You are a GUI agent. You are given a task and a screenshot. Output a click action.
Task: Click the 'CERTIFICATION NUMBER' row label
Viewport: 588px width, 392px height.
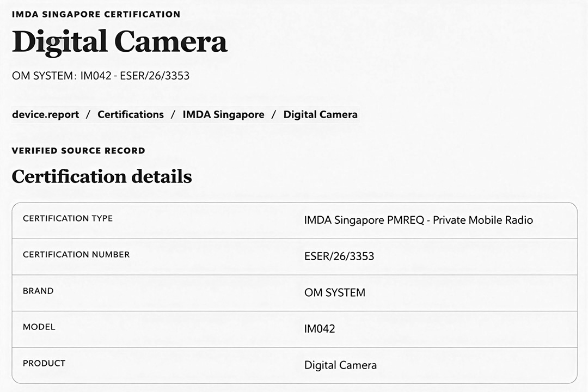(76, 254)
